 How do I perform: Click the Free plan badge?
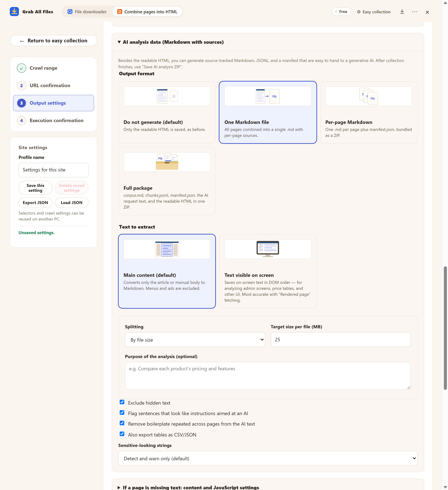click(341, 12)
